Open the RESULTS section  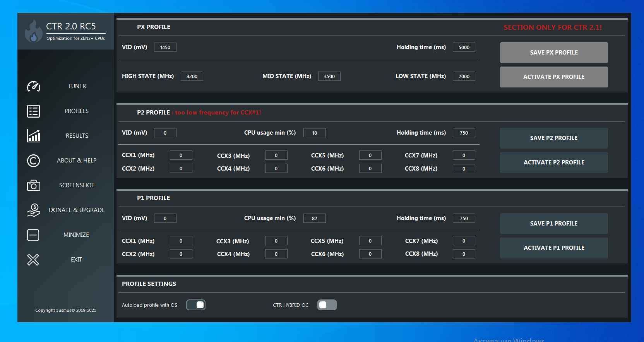click(77, 136)
